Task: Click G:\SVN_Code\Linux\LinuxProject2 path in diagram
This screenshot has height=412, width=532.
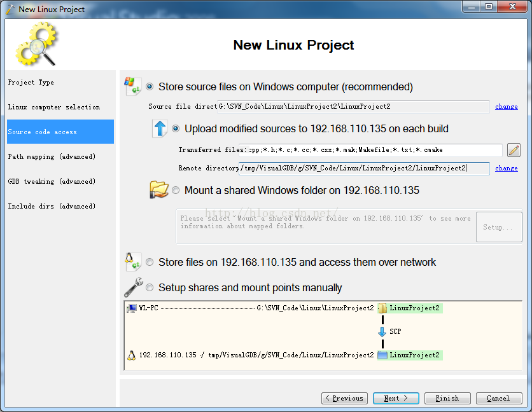Action: point(315,308)
